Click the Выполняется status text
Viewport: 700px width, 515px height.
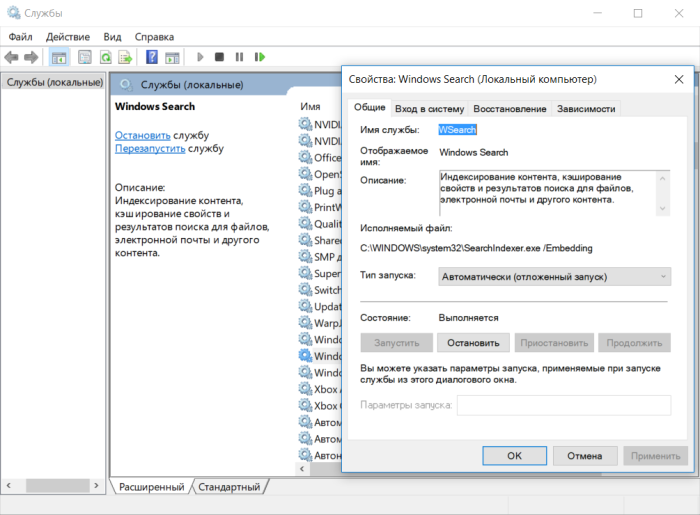tap(468, 318)
